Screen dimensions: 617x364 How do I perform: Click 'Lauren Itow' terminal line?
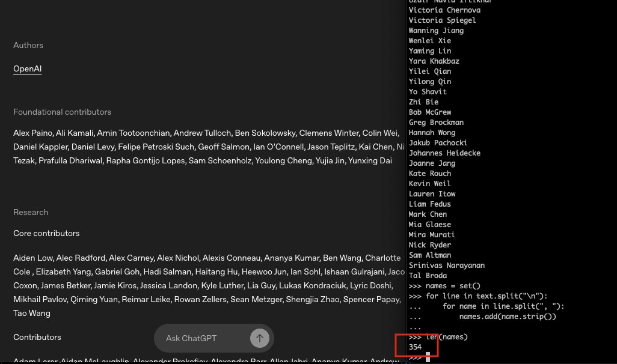(432, 194)
